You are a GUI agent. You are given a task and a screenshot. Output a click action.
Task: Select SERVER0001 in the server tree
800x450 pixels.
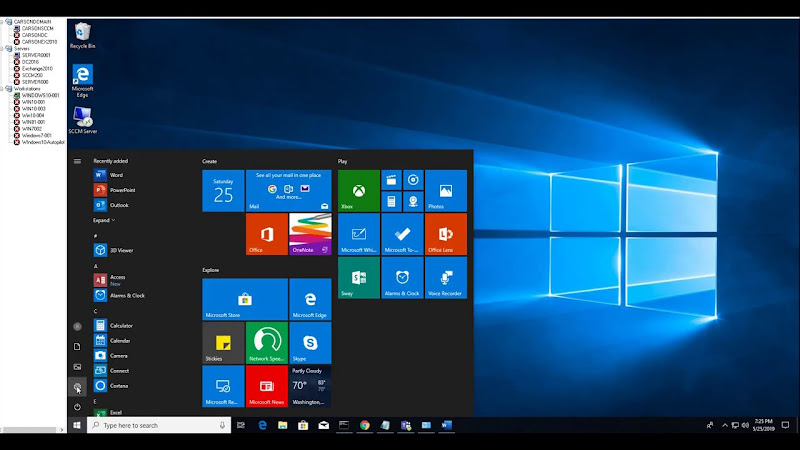point(36,55)
